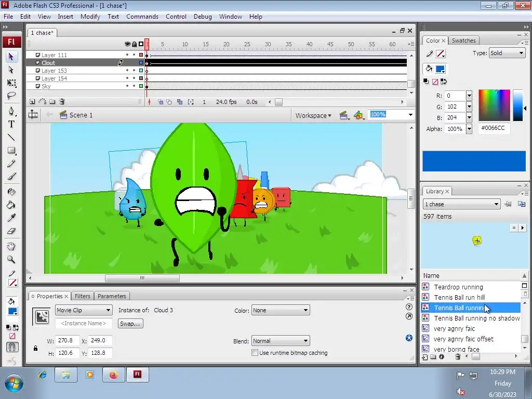
Task: Switch to the Parameters tab
Action: (112, 296)
